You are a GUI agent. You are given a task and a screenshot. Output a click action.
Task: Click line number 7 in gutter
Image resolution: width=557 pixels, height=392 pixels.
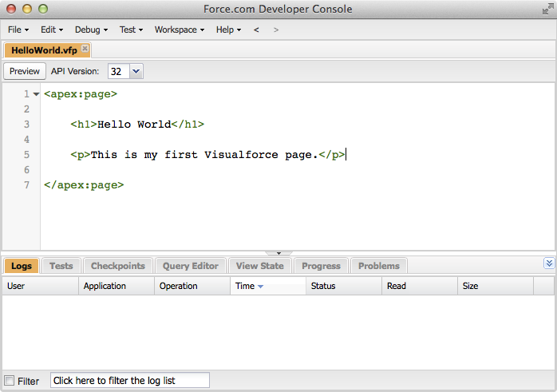point(26,185)
